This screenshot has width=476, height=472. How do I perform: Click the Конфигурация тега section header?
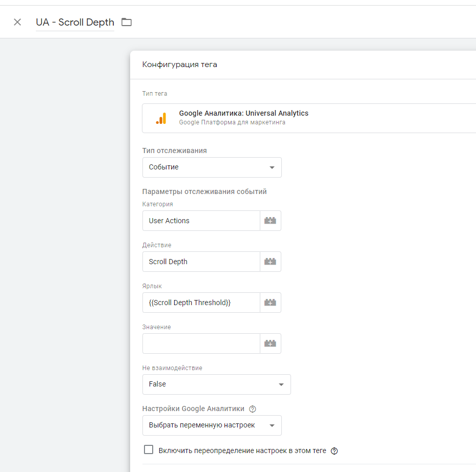pyautogui.click(x=180, y=65)
